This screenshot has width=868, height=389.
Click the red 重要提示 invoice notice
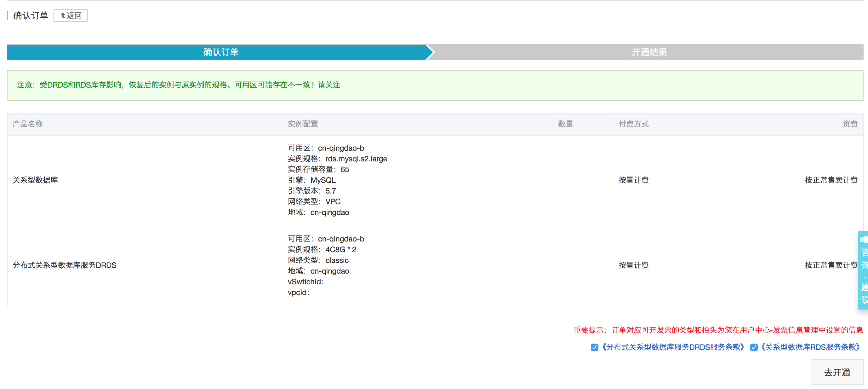click(718, 330)
